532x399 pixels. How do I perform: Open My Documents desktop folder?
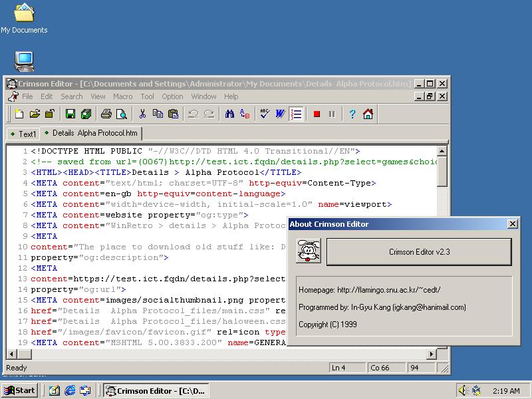(24, 13)
